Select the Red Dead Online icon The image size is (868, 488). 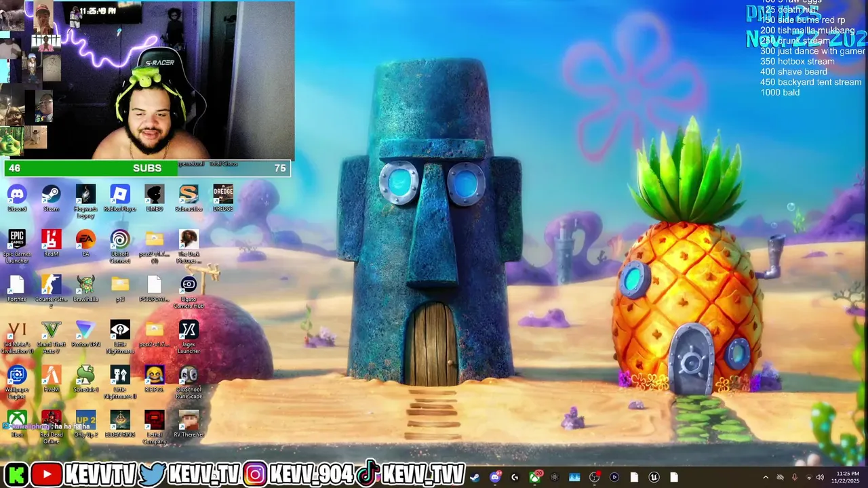click(x=52, y=428)
